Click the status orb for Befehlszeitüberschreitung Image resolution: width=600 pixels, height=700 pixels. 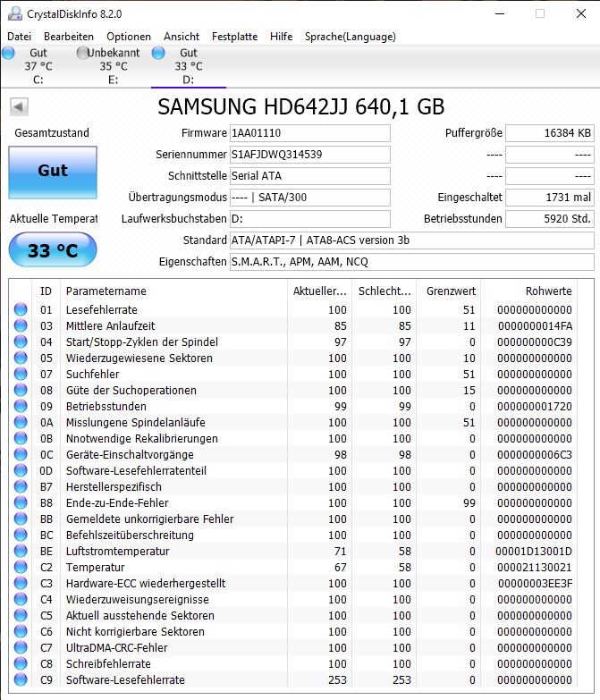[x=21, y=535]
